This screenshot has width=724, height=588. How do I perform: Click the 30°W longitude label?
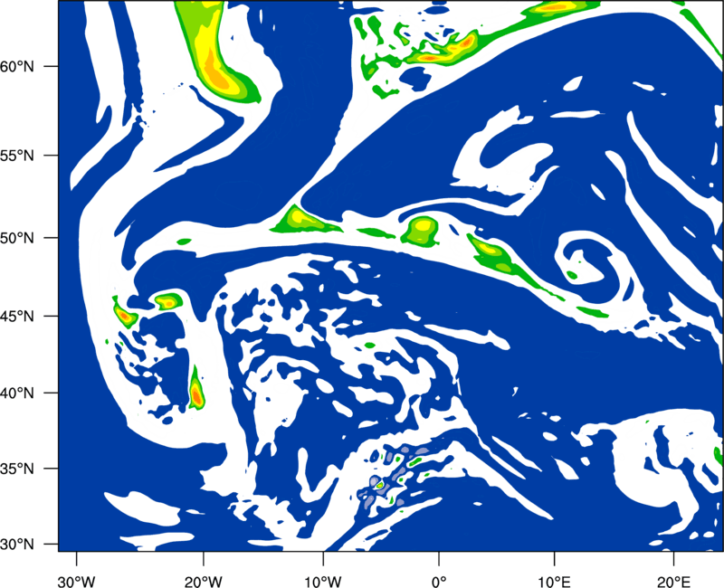(x=76, y=582)
